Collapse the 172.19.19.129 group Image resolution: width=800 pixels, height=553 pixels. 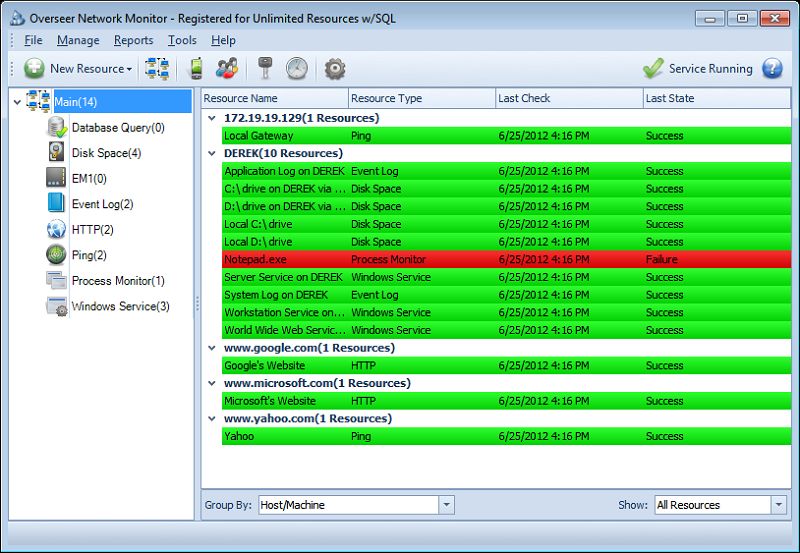tap(212, 118)
